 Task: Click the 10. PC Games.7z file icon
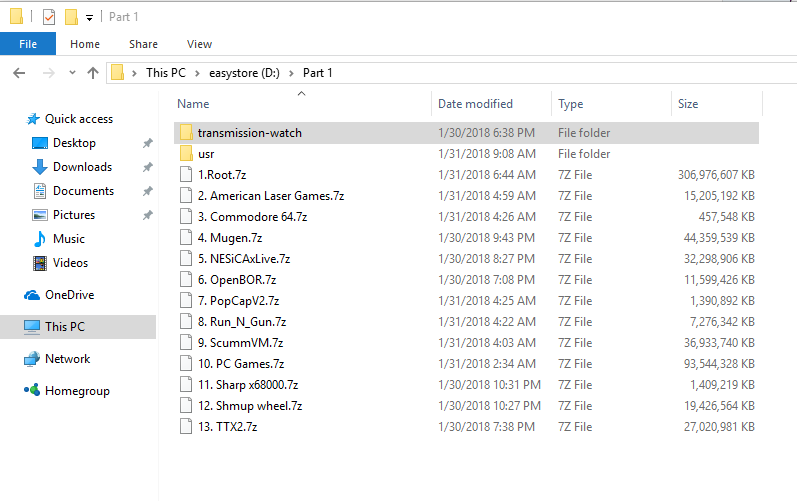click(186, 363)
